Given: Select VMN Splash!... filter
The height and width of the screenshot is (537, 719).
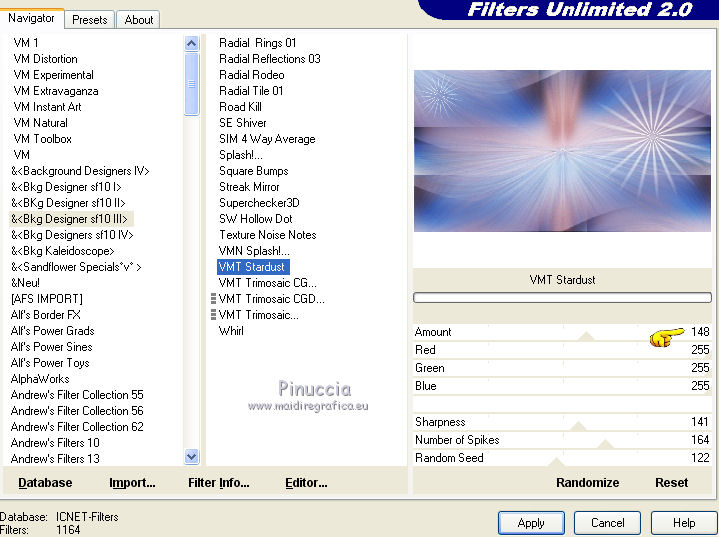Looking at the screenshot, I should (x=254, y=251).
